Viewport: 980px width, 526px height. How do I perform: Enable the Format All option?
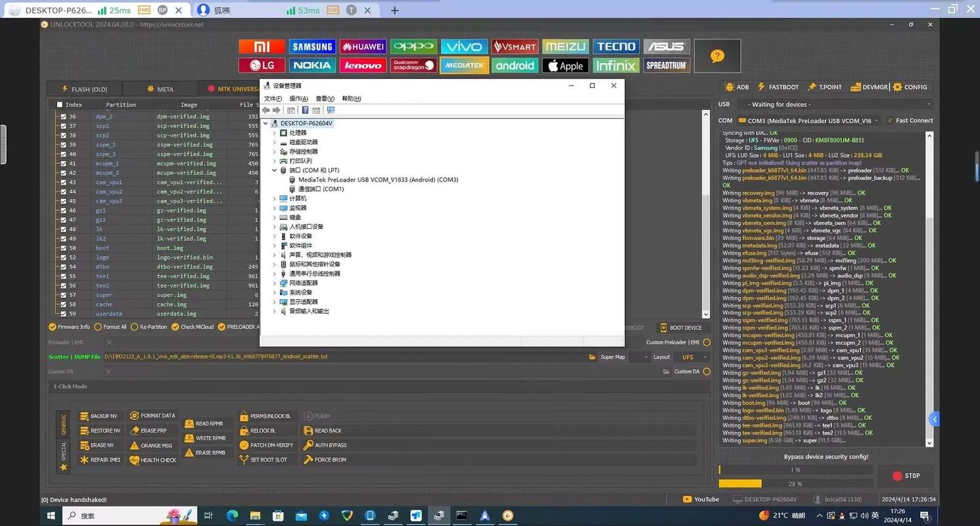[x=98, y=327]
